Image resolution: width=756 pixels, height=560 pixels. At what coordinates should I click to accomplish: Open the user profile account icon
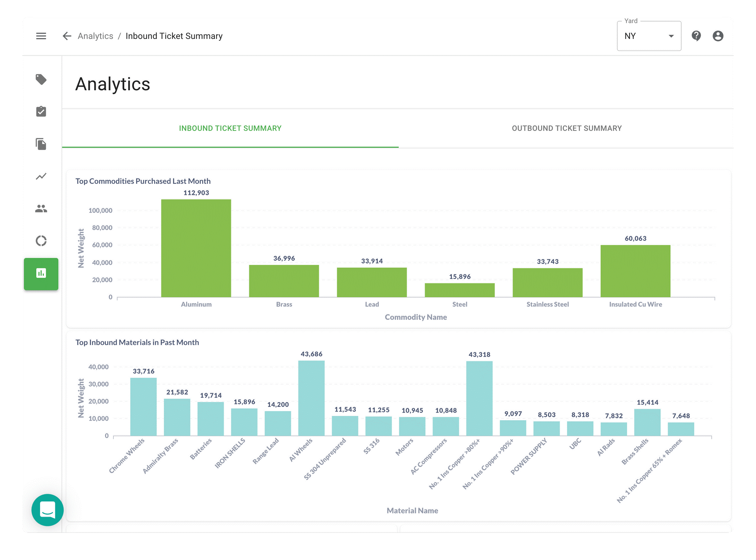tap(718, 36)
